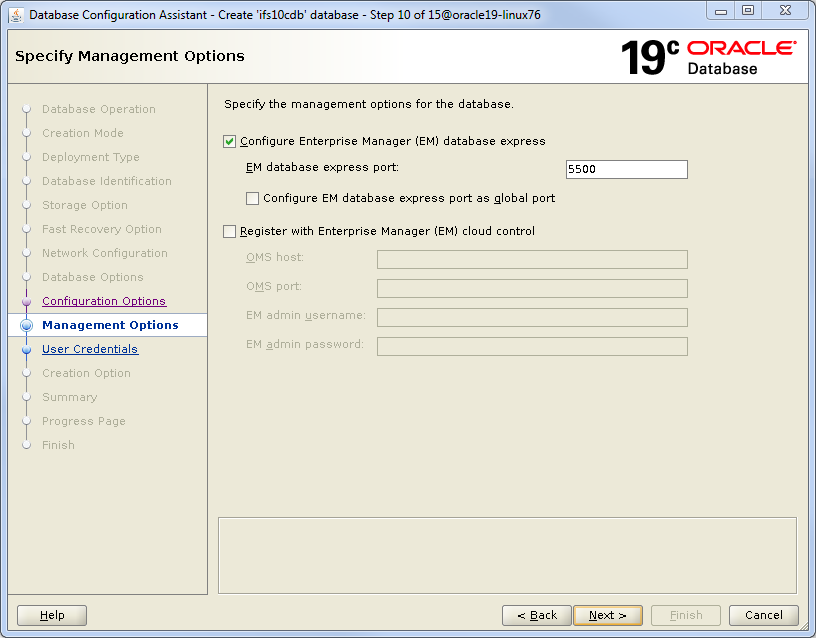Select Management Options in step list
This screenshot has height=638, width=816.
[x=110, y=325]
